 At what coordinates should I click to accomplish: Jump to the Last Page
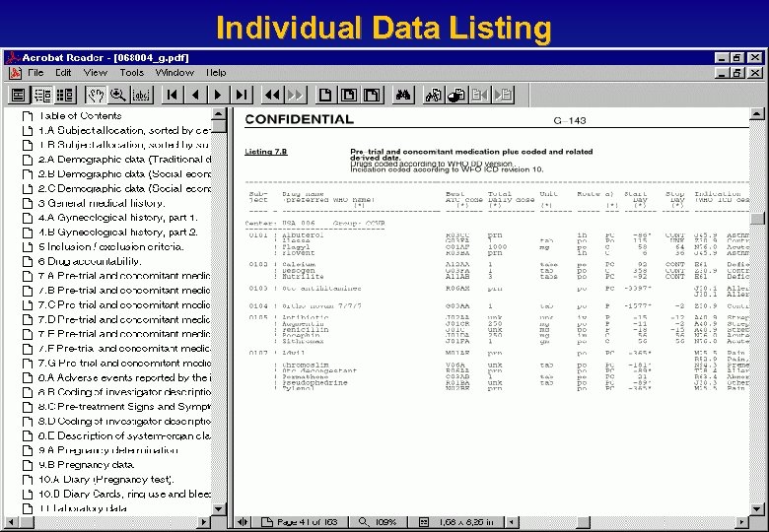coord(242,95)
